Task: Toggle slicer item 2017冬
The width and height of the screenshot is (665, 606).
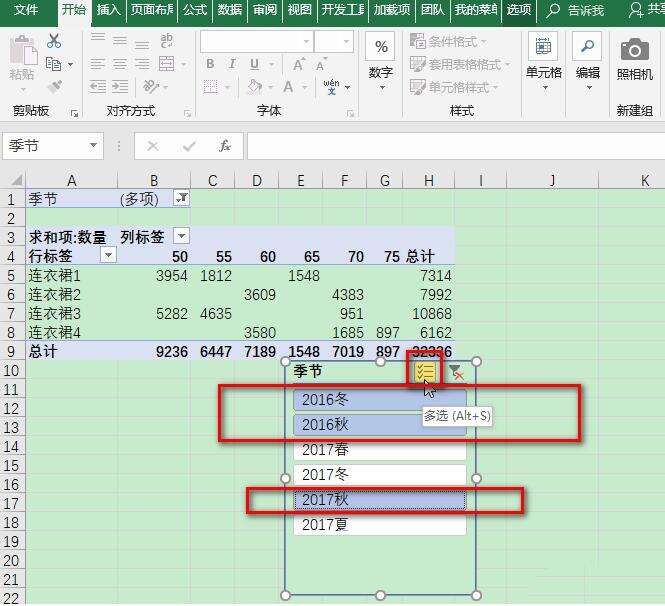Action: click(x=380, y=475)
